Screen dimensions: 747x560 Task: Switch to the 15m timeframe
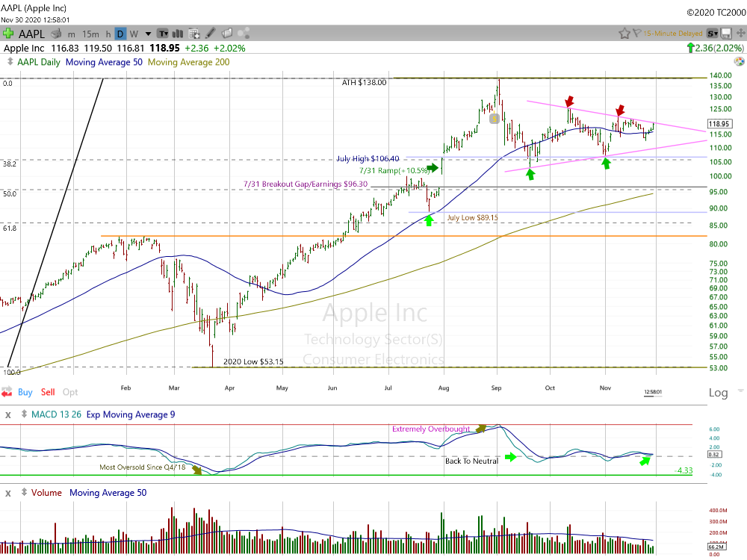(90, 34)
